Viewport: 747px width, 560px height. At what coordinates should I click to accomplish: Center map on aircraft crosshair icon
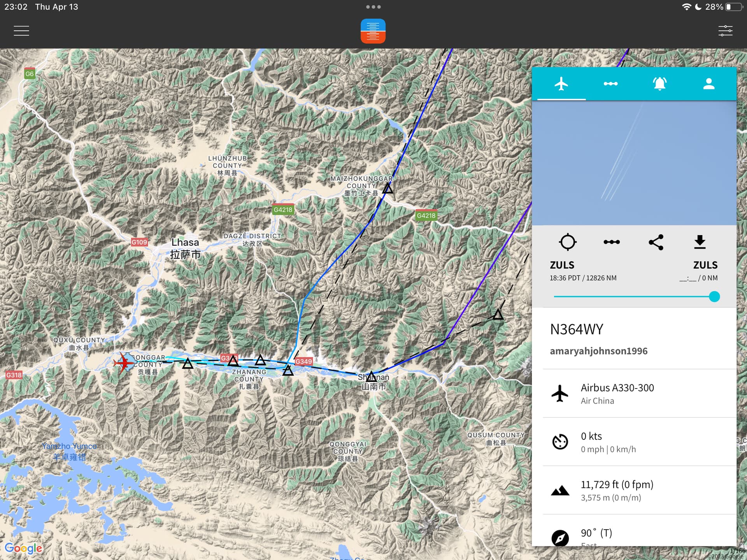568,242
